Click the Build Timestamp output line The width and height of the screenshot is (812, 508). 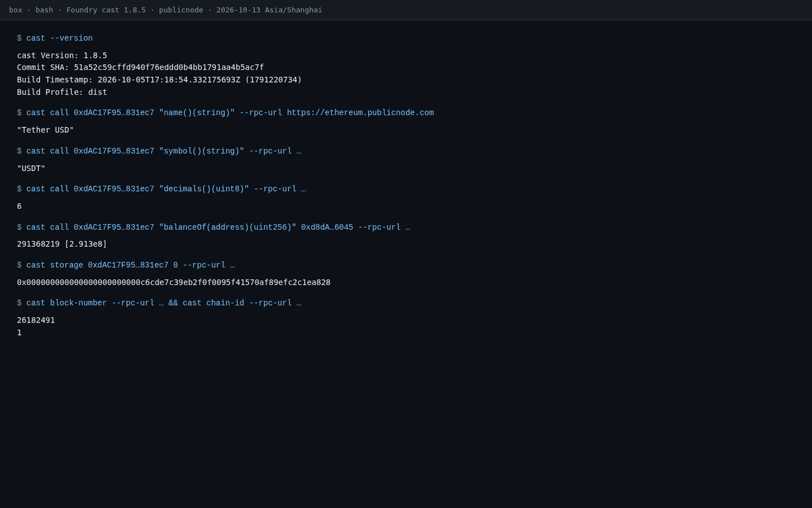coord(159,80)
